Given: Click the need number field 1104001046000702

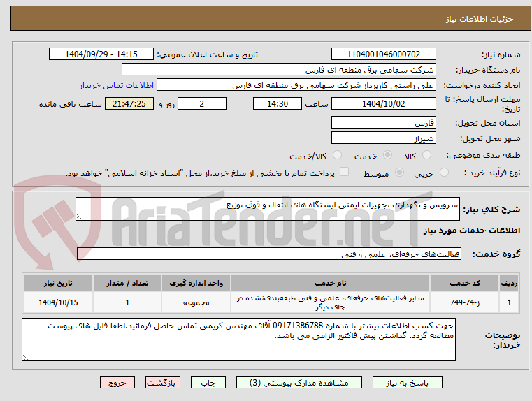Looking at the screenshot, I should [383, 54].
